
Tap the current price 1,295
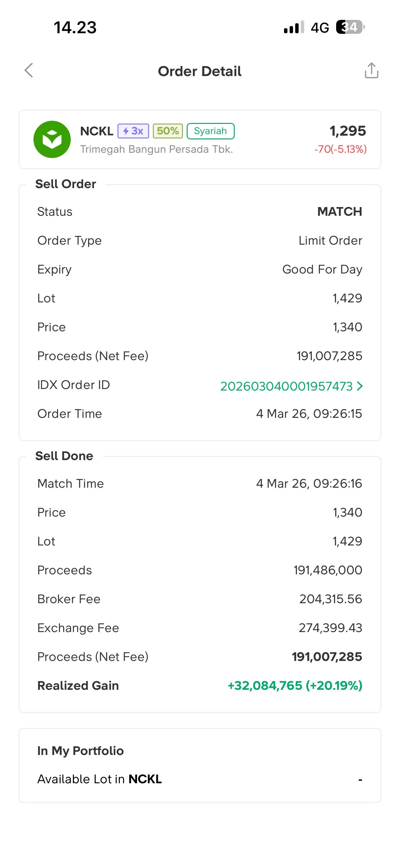pos(348,131)
